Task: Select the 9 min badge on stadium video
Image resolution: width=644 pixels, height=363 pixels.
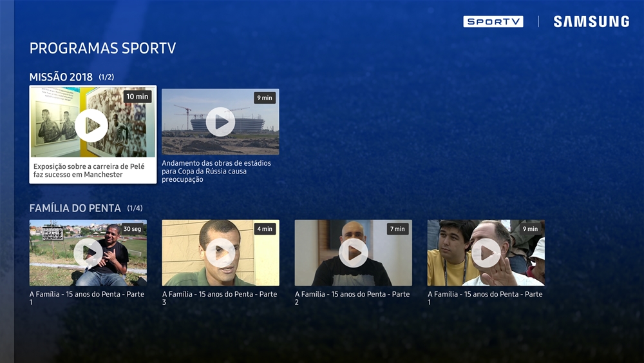Action: [x=265, y=98]
